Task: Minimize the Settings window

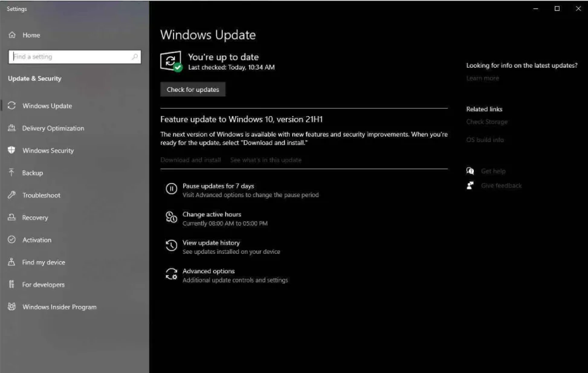Action: point(536,8)
